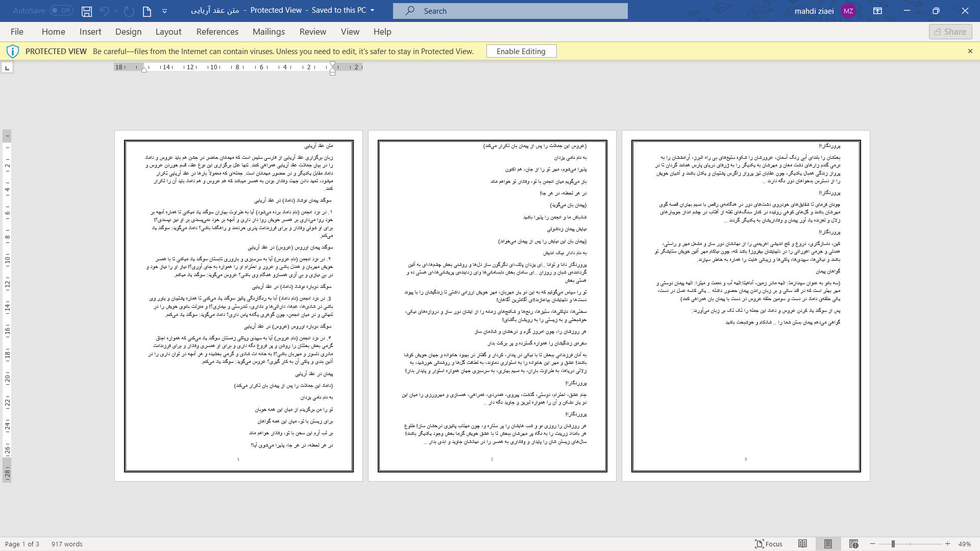Open the Mailings tab
The image size is (980, 551).
[x=269, y=32]
